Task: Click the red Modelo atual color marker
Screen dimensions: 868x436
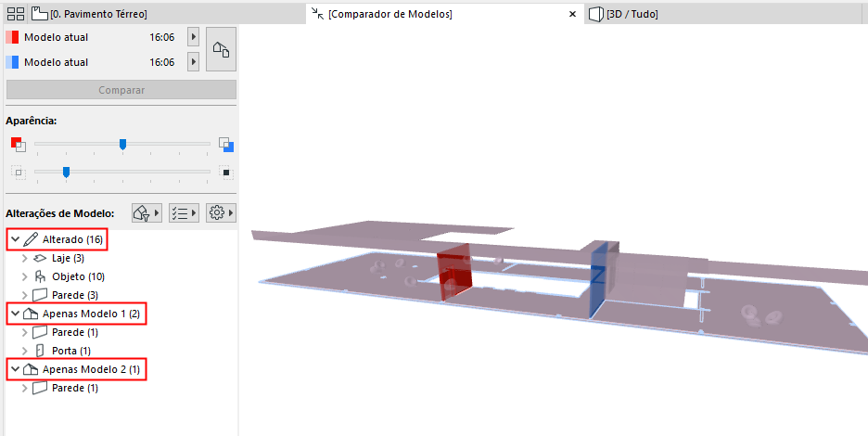Action: coord(12,37)
